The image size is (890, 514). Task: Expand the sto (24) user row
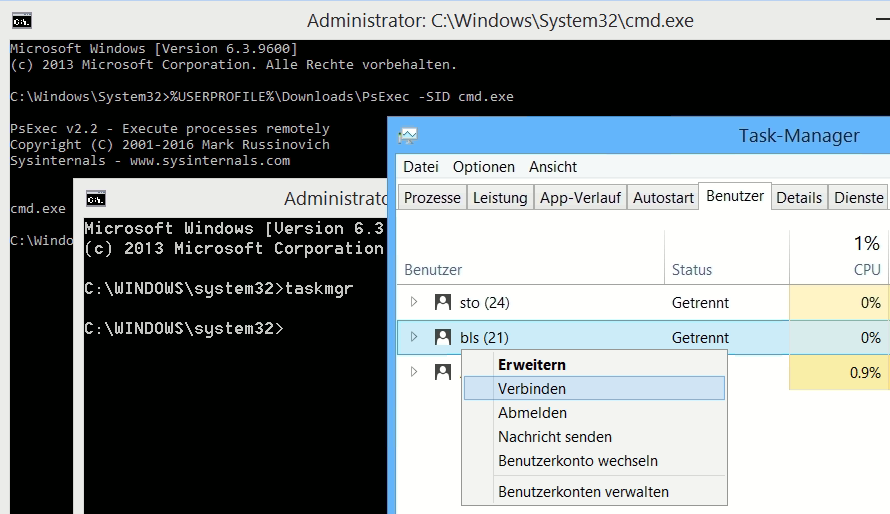(414, 302)
